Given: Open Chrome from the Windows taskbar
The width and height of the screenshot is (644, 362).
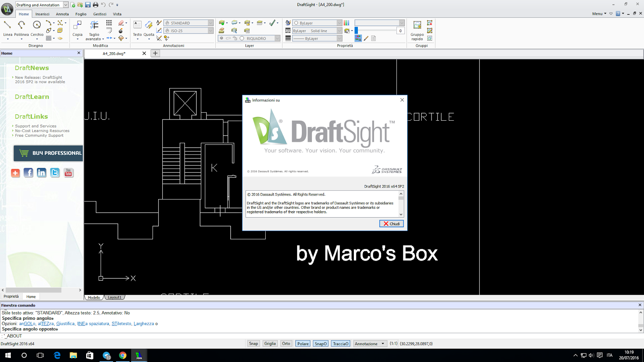Looking at the screenshot, I should point(122,355).
